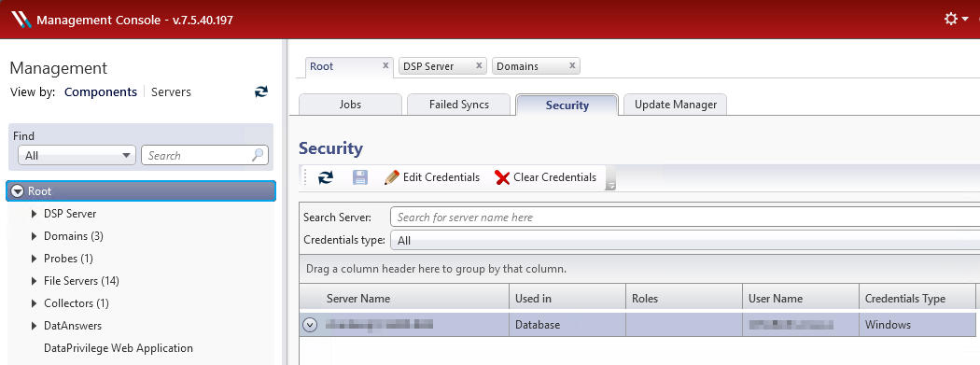
Task: Switch to the Domains tab
Action: (x=517, y=66)
